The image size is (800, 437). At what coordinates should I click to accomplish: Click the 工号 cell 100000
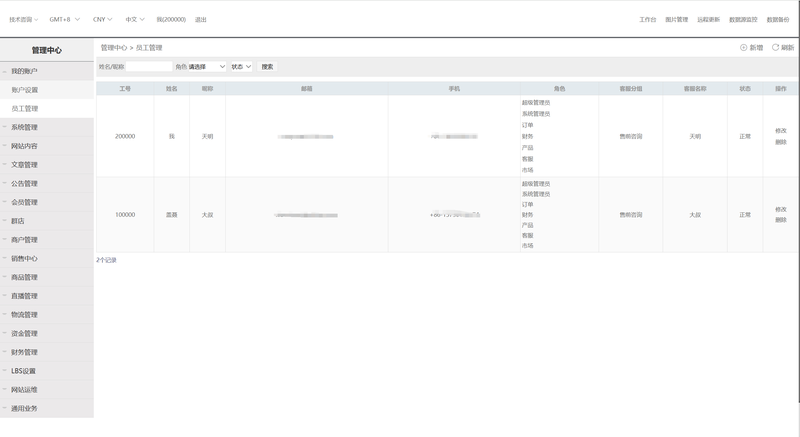coord(125,215)
